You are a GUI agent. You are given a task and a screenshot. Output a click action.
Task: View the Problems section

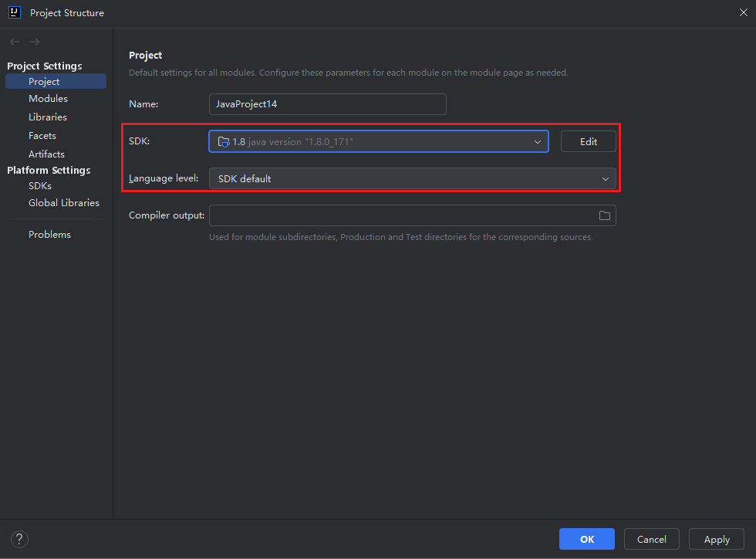(49, 235)
